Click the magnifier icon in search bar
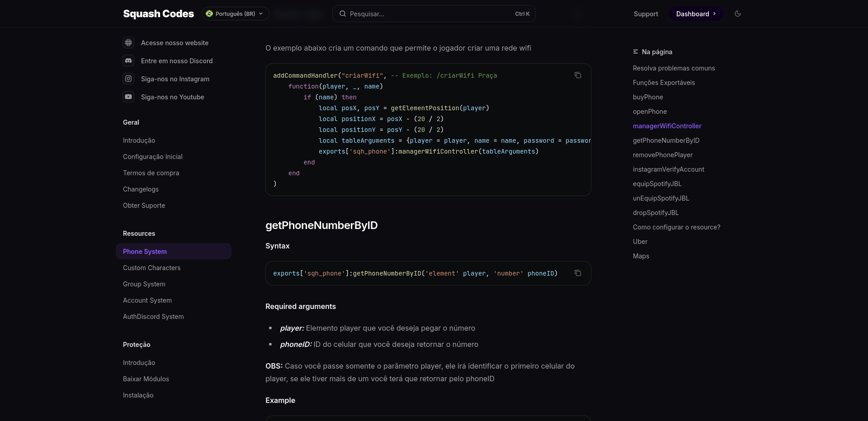Image resolution: width=868 pixels, height=421 pixels. tap(343, 14)
